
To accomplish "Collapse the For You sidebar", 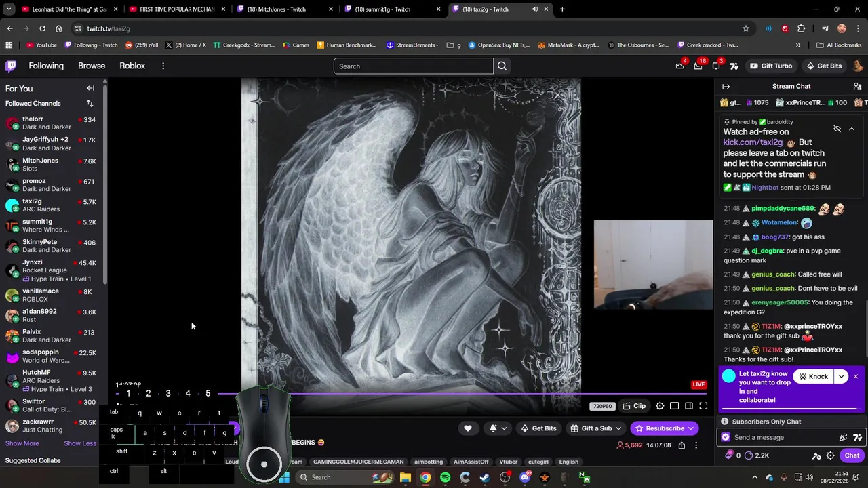I will [90, 88].
